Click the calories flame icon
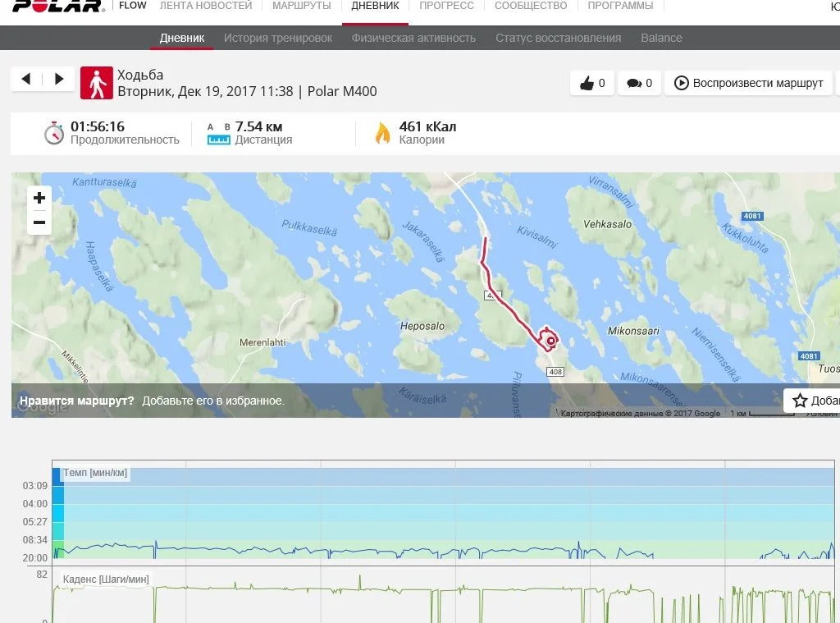The height and width of the screenshot is (623, 840). pos(382,134)
